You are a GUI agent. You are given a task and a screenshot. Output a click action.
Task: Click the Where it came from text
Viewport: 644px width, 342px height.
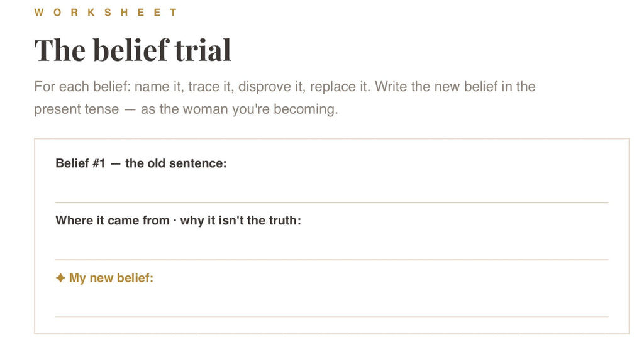point(113,221)
